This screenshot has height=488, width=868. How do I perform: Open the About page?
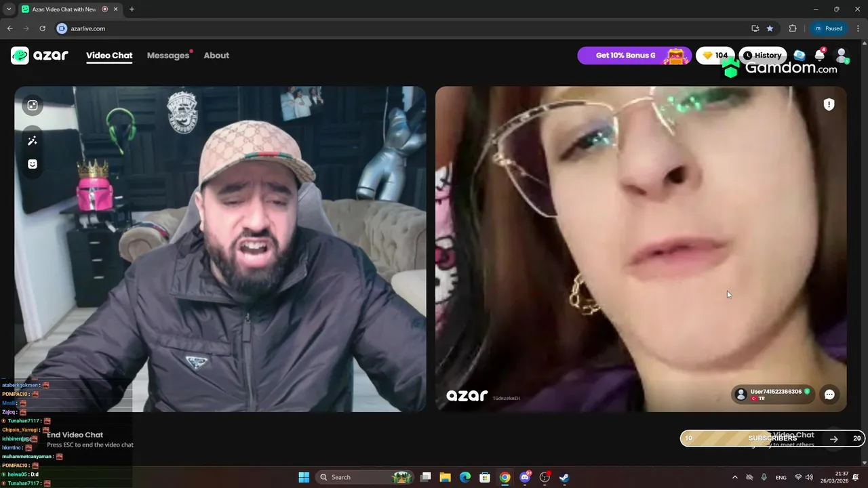tap(216, 56)
